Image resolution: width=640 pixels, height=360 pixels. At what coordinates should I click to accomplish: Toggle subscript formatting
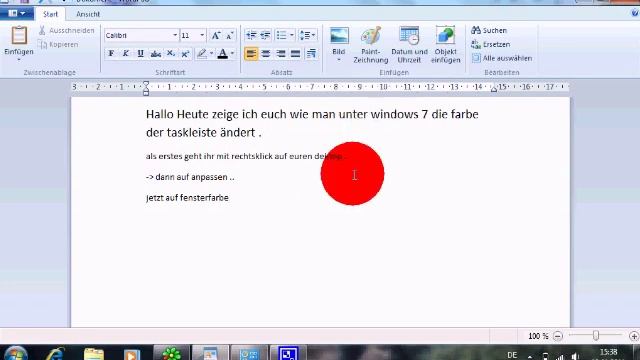(x=171, y=53)
